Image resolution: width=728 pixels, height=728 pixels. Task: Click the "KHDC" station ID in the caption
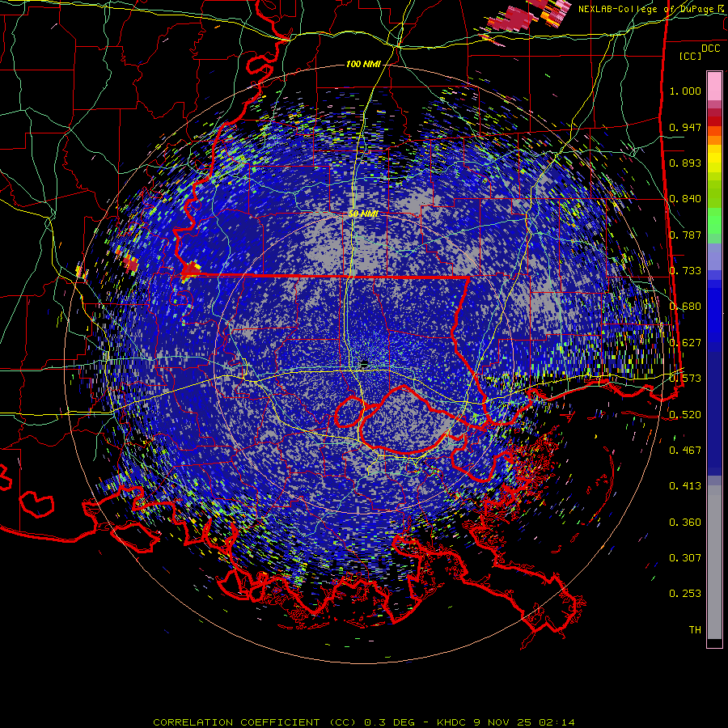(452, 722)
